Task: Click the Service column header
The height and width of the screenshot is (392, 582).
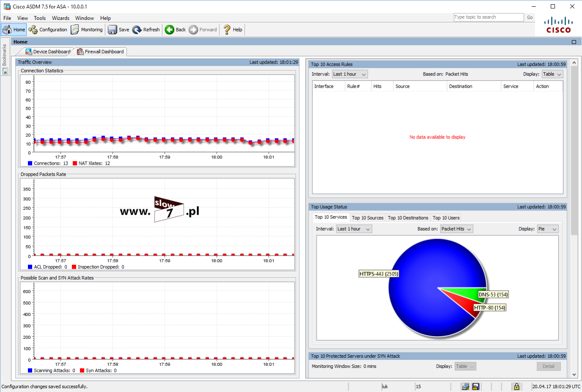Action: click(518, 86)
